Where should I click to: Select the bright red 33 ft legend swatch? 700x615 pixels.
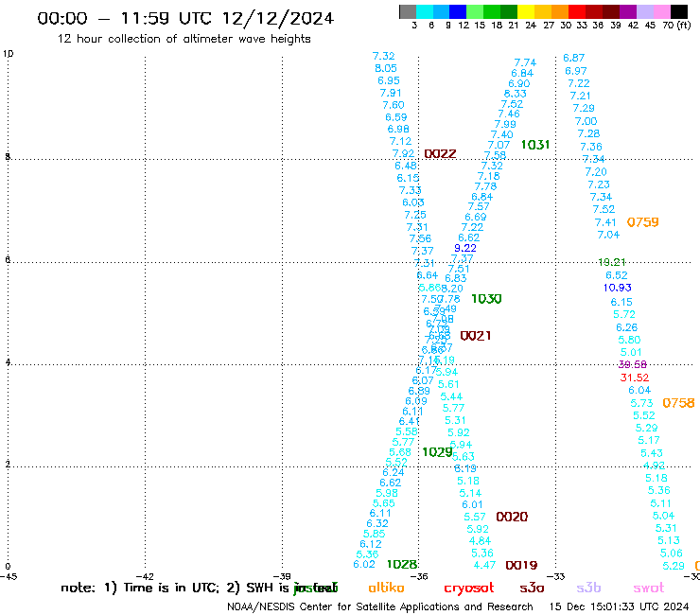pos(577,11)
